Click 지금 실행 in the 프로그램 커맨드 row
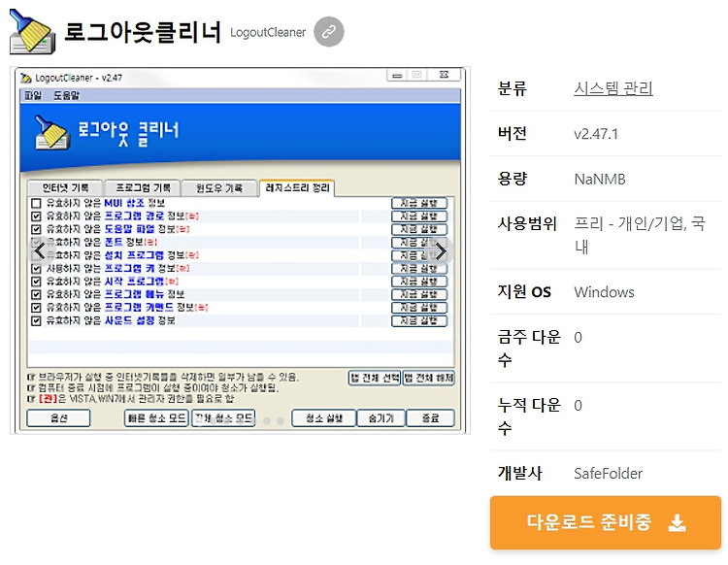The image size is (728, 565). click(419, 308)
